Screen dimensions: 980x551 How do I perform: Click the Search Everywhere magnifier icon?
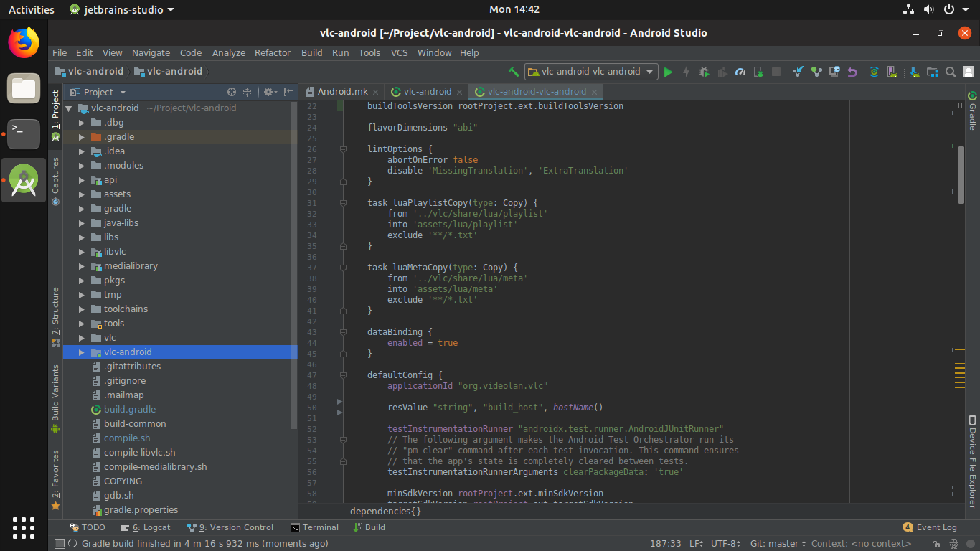click(951, 72)
